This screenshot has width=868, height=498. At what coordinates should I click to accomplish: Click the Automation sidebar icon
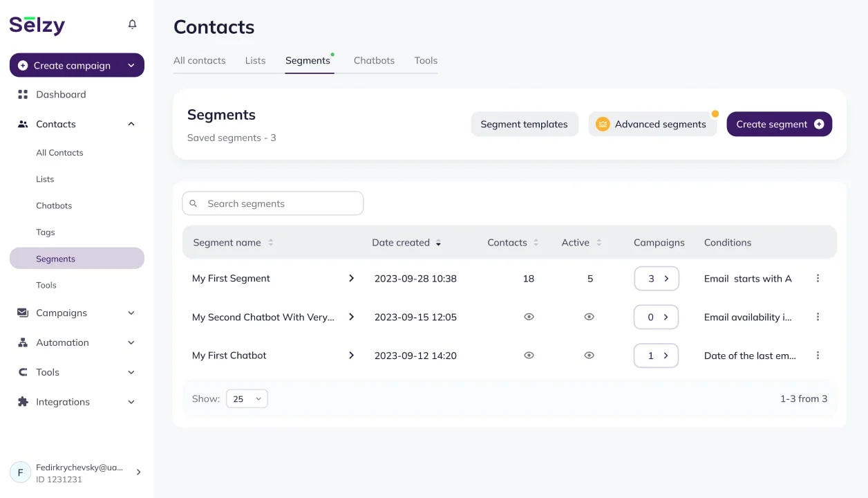[x=23, y=342]
